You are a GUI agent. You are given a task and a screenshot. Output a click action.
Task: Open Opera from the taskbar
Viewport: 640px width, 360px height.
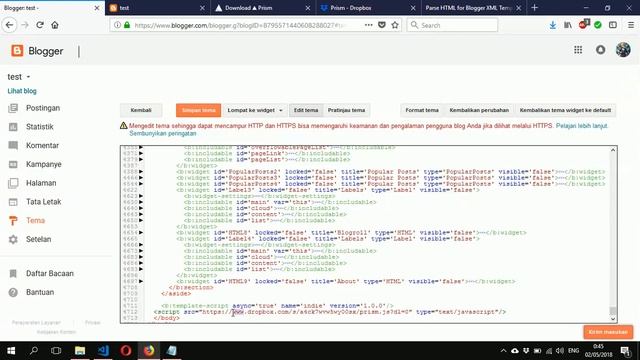tap(126, 351)
